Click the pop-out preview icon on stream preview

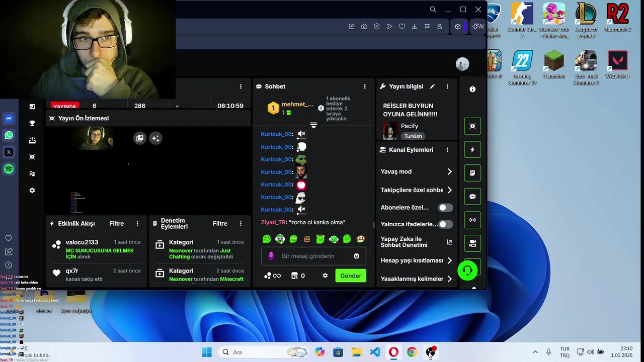(x=140, y=138)
